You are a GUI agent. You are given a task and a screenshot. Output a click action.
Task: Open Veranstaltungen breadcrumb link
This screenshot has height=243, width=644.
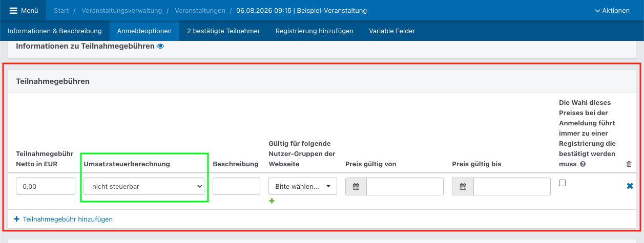(200, 10)
